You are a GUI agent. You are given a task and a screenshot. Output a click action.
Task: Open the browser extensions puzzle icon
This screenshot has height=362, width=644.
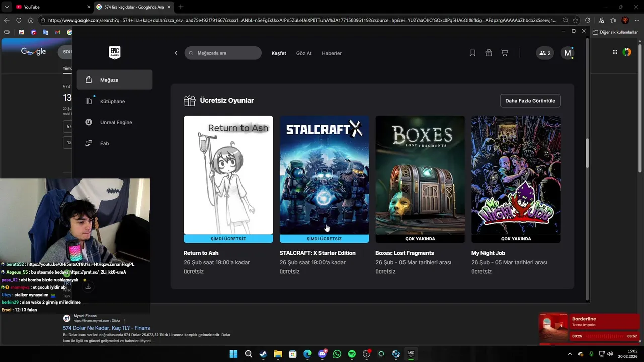(587, 20)
